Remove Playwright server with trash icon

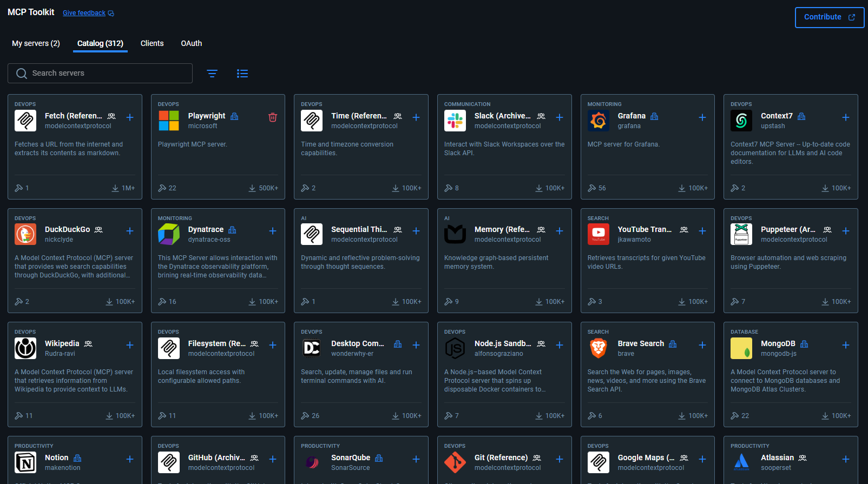273,117
